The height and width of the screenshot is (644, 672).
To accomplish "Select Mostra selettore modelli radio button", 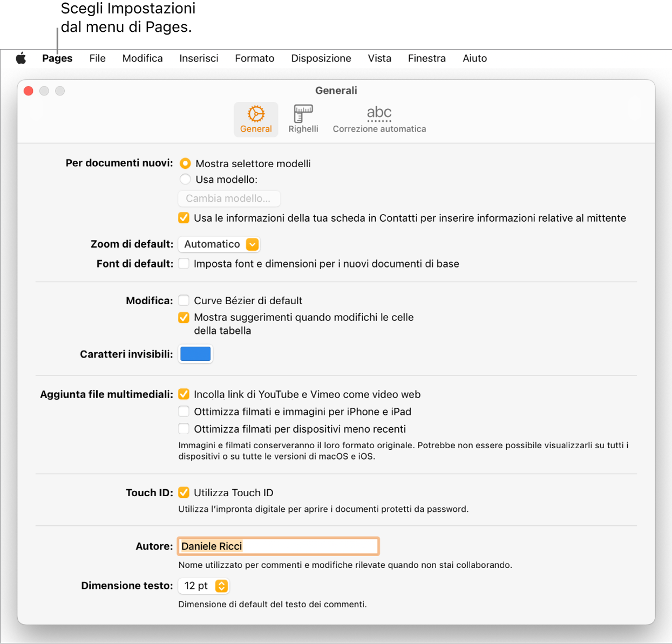I will 185,163.
